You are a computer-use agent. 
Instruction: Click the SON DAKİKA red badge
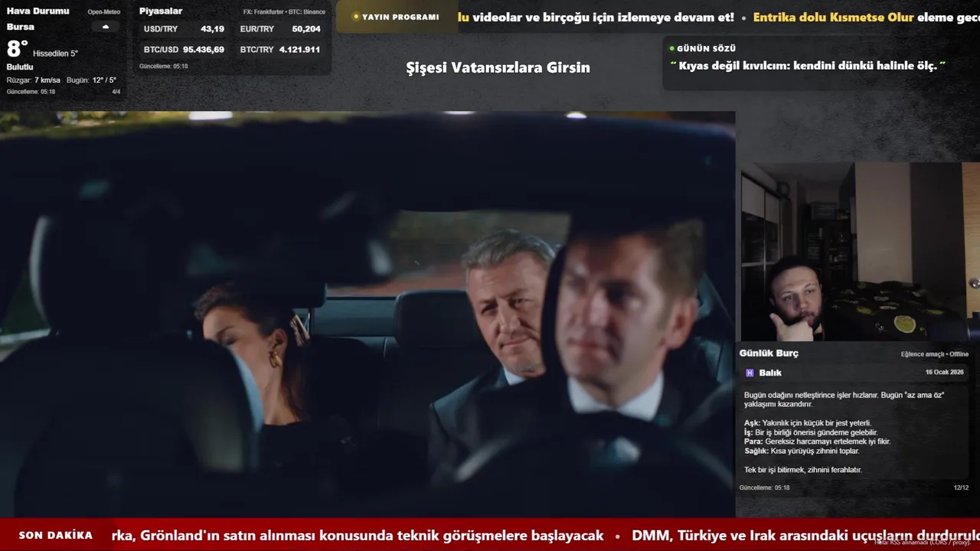56,536
